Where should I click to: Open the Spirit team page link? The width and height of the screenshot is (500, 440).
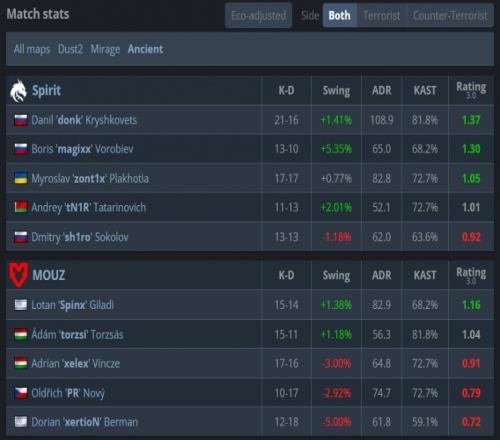pos(46,91)
